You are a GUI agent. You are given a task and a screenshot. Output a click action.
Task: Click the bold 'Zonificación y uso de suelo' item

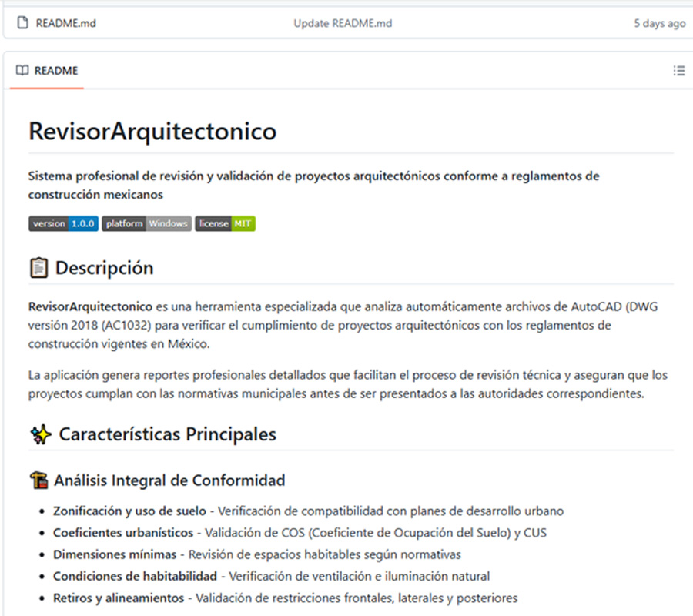129,511
